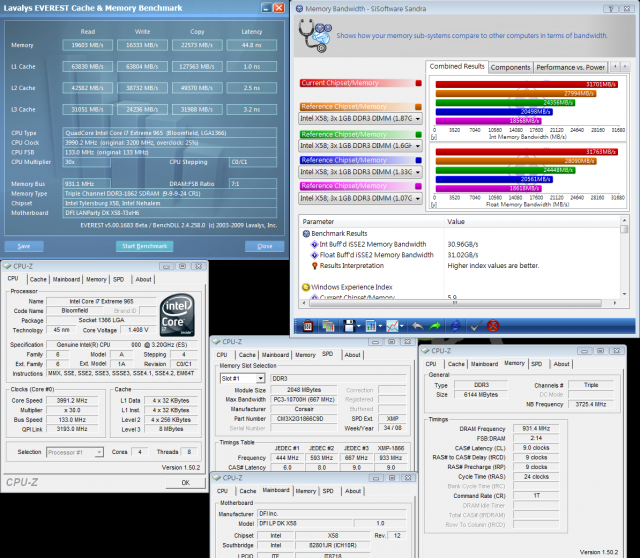Click the line graph icon in Sandra toolbar
Screen dimensions: 640x558
[392, 326]
